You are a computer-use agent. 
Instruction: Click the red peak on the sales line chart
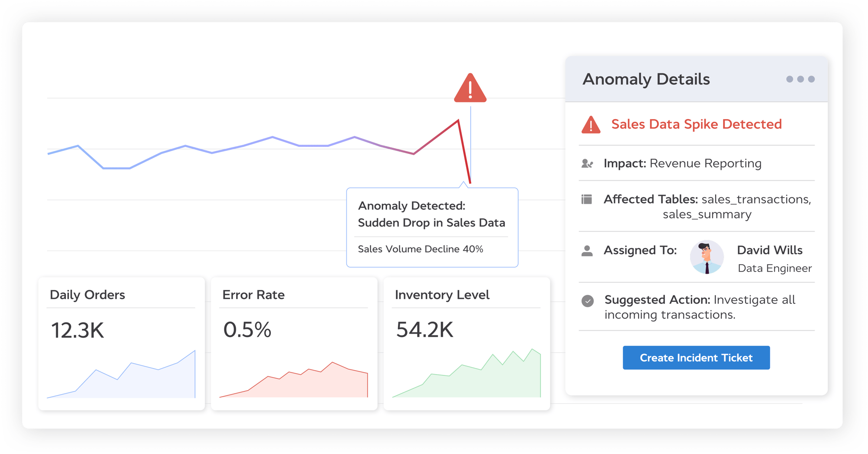458,121
